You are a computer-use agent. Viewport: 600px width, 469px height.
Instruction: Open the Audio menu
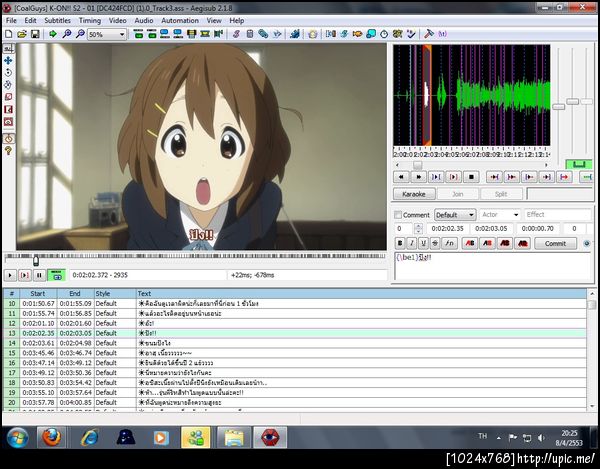pyautogui.click(x=143, y=21)
